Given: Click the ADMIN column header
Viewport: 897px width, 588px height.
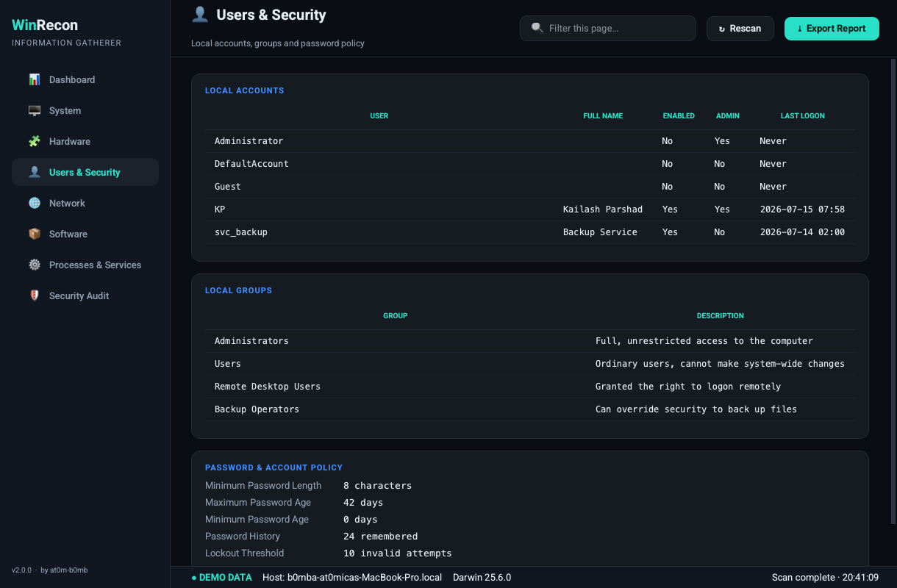Looking at the screenshot, I should click(728, 116).
